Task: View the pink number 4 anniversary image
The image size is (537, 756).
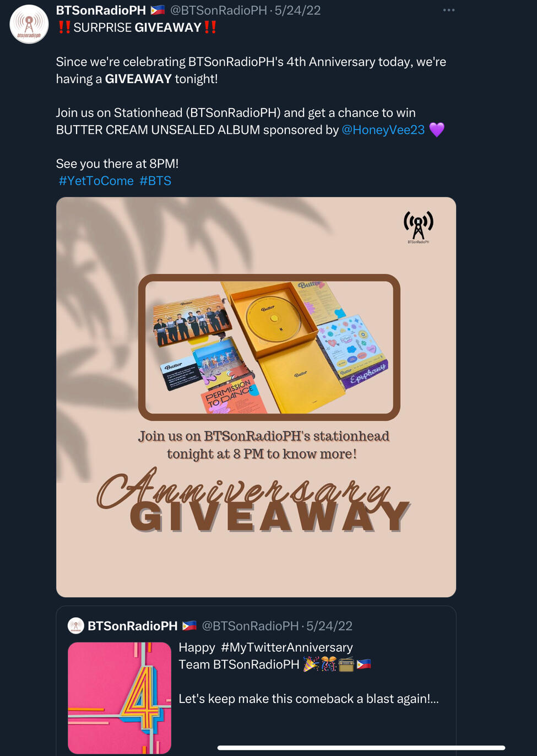Action: [x=120, y=698]
